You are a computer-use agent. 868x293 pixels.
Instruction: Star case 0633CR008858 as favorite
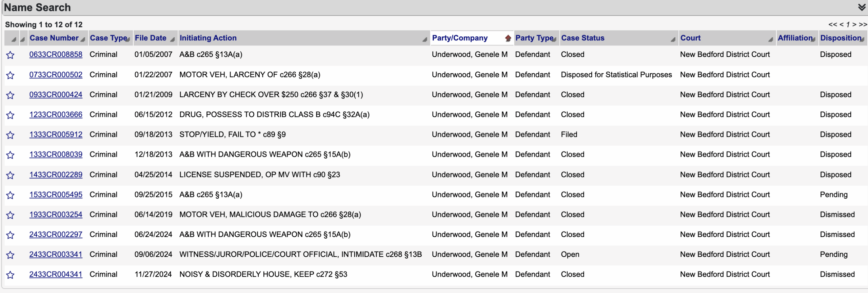(x=11, y=55)
